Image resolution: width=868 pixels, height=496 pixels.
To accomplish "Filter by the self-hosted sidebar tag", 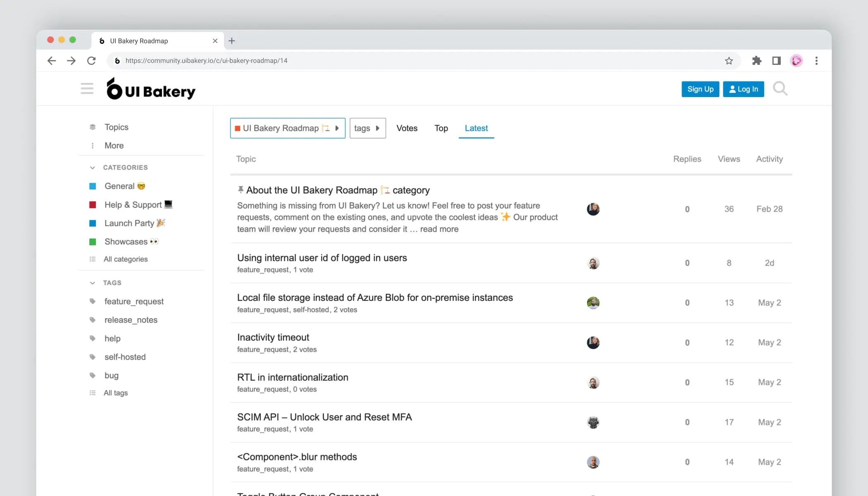I will point(125,357).
